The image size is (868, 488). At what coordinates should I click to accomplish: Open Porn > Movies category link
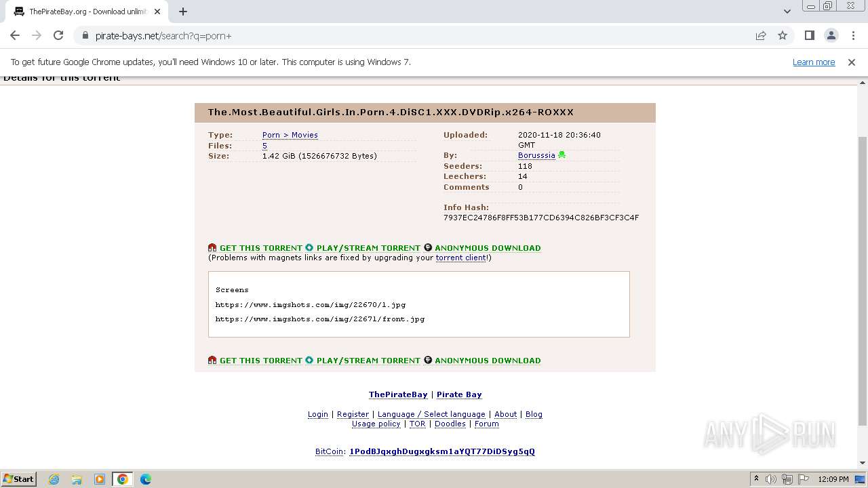290,135
